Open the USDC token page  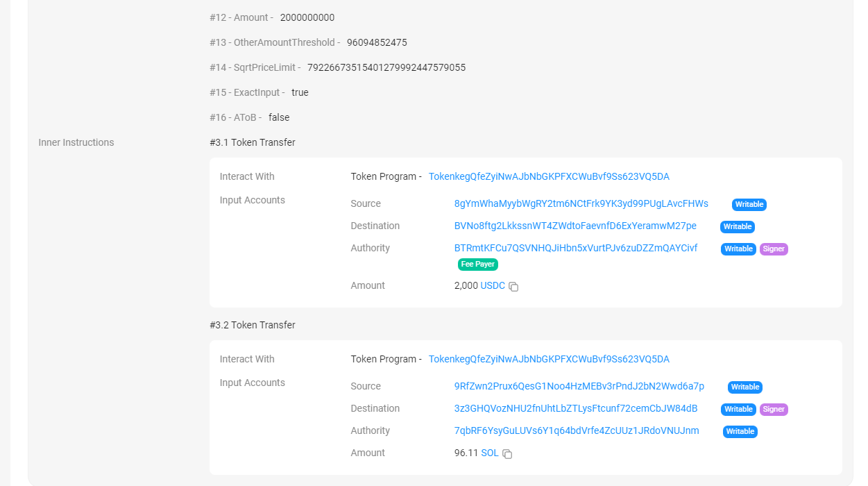[493, 285]
